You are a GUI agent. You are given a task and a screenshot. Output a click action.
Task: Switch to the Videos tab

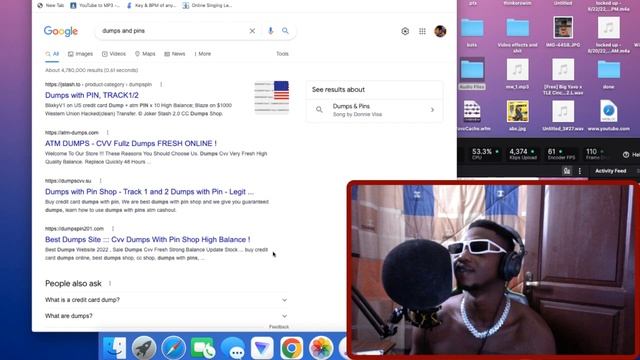[x=114, y=54]
